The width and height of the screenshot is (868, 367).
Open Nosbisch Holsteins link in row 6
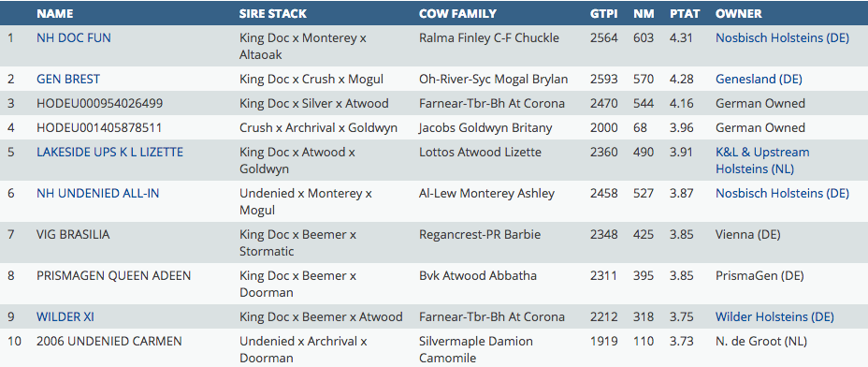pyautogui.click(x=782, y=194)
